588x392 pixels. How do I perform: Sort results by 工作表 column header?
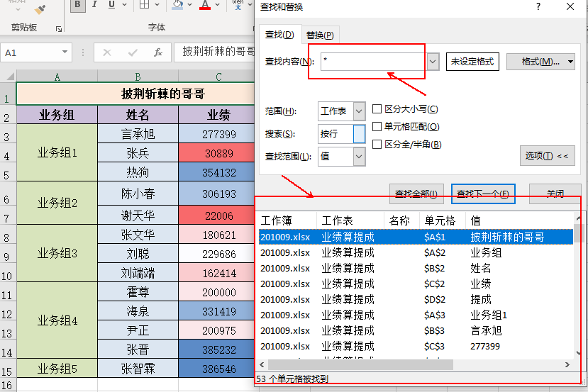[350, 220]
